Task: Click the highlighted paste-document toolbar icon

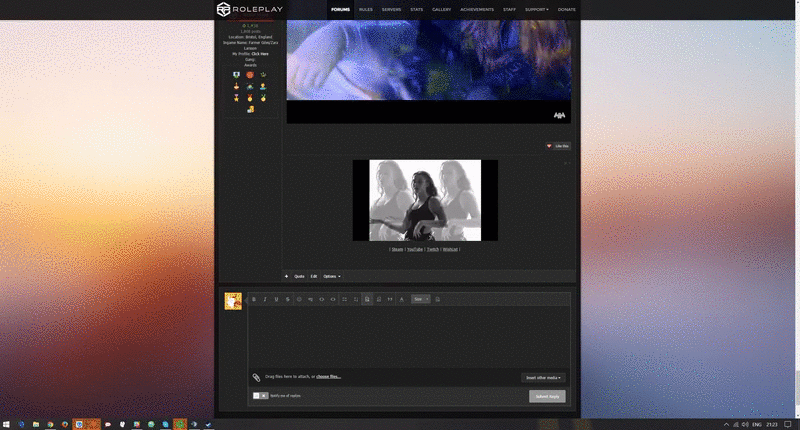Action: tap(367, 299)
